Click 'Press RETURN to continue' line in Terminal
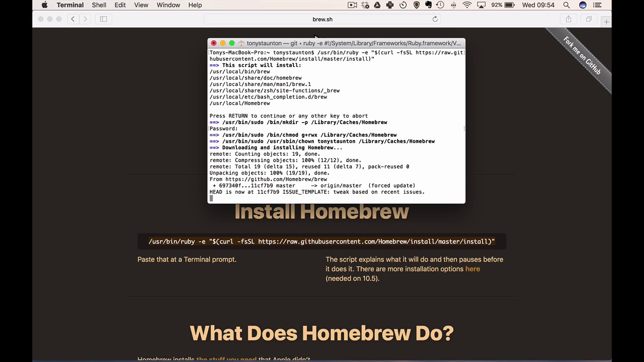Image resolution: width=644 pixels, height=362 pixels. (x=289, y=116)
